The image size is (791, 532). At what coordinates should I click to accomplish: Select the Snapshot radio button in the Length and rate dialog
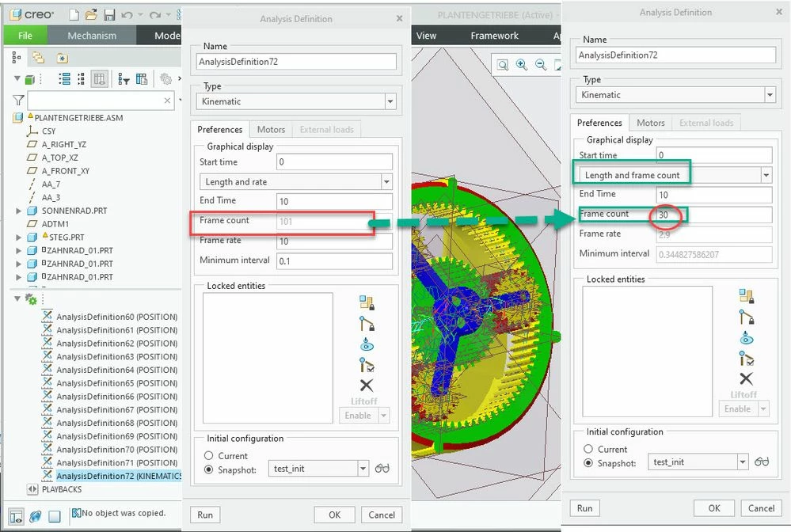tap(208, 469)
